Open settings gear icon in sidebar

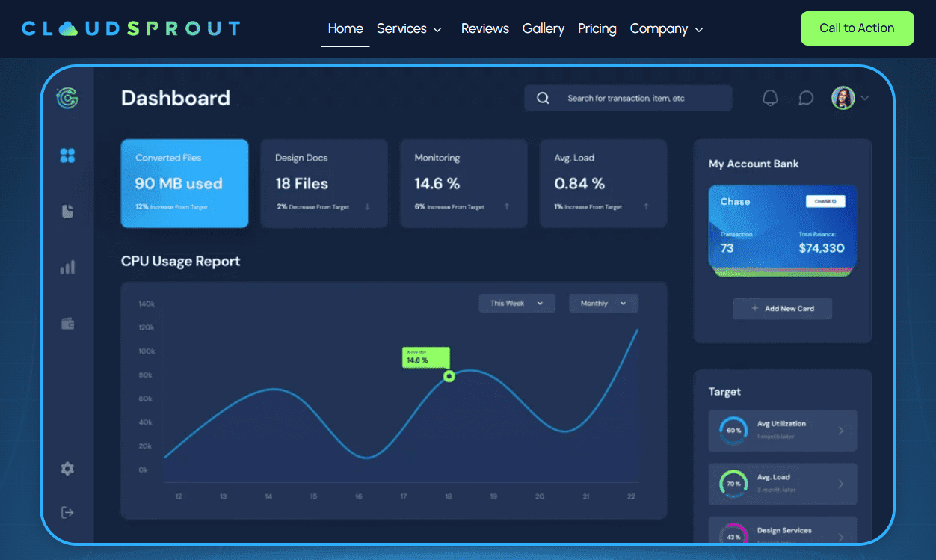67,469
